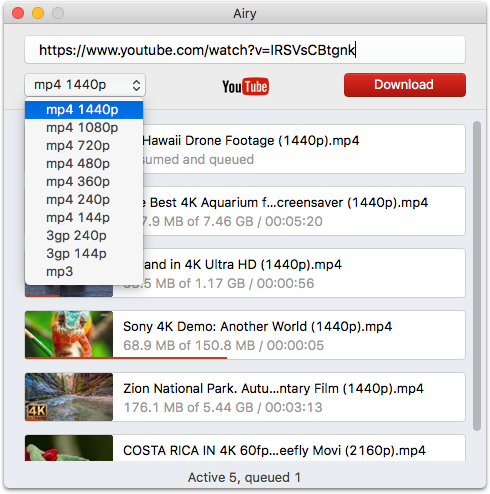
Task: Close the Airy window with red button
Action: 18,13
